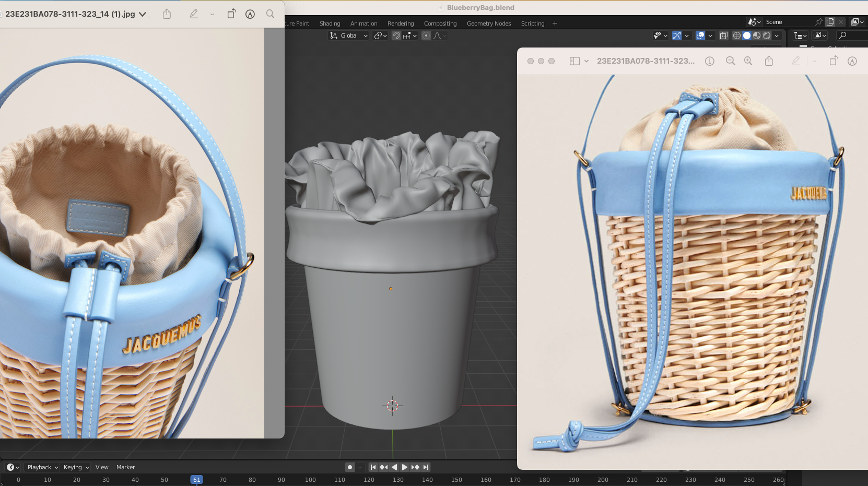The width and height of the screenshot is (868, 486).
Task: Click current frame 61 marker
Action: [196, 480]
